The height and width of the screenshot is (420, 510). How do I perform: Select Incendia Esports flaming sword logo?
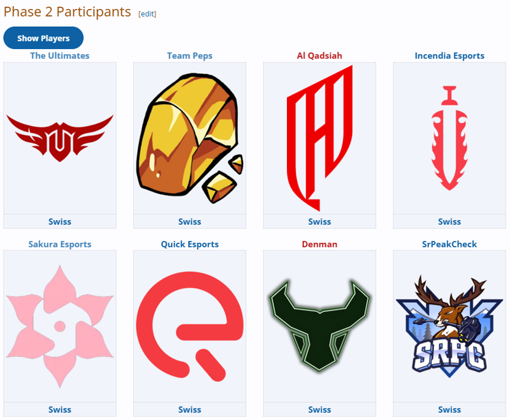click(449, 138)
